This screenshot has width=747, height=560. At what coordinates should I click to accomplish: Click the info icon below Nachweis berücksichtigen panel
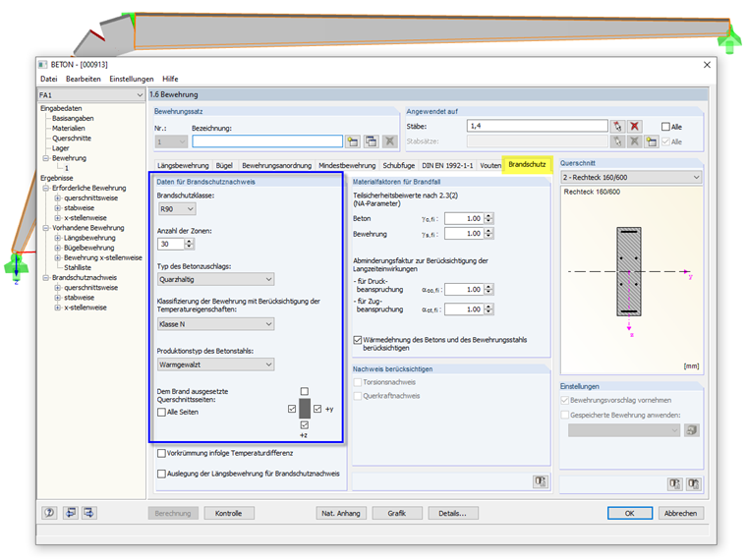pyautogui.click(x=541, y=481)
